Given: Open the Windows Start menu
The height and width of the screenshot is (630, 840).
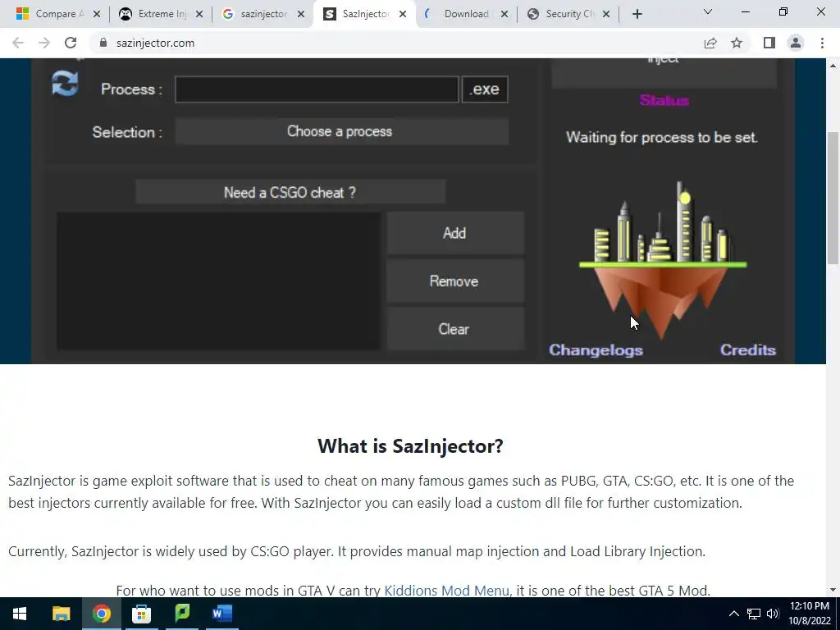Looking at the screenshot, I should 20,614.
